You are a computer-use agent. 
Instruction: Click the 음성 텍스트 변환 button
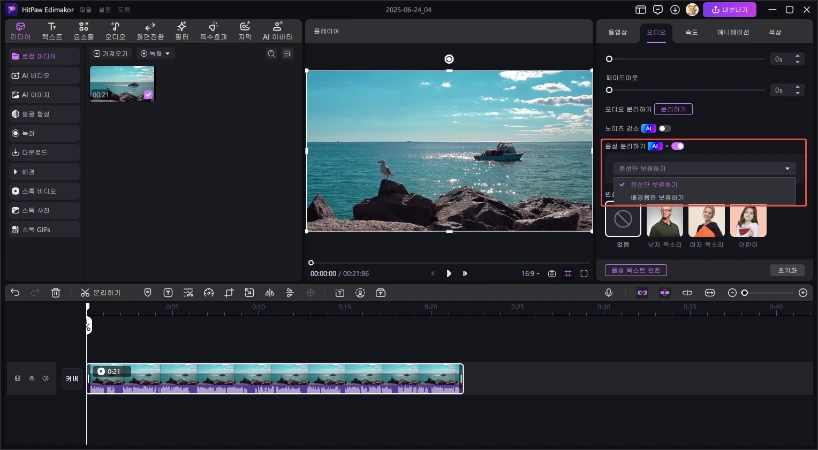pos(636,270)
